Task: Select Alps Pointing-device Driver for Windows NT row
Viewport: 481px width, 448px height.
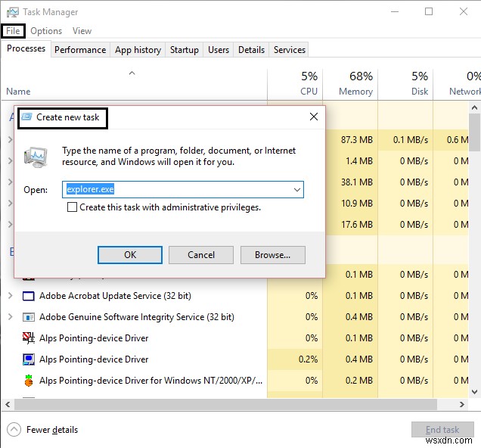Action: (235, 381)
